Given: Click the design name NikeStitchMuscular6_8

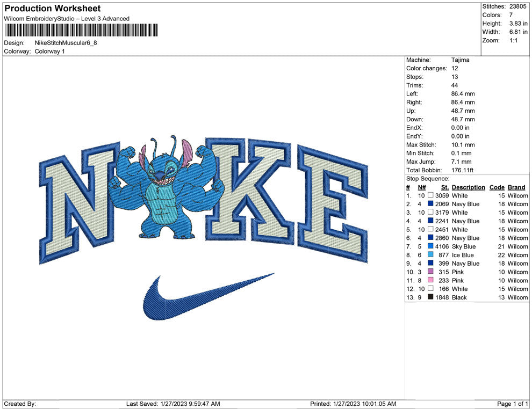Looking at the screenshot, I should pyautogui.click(x=66, y=43).
